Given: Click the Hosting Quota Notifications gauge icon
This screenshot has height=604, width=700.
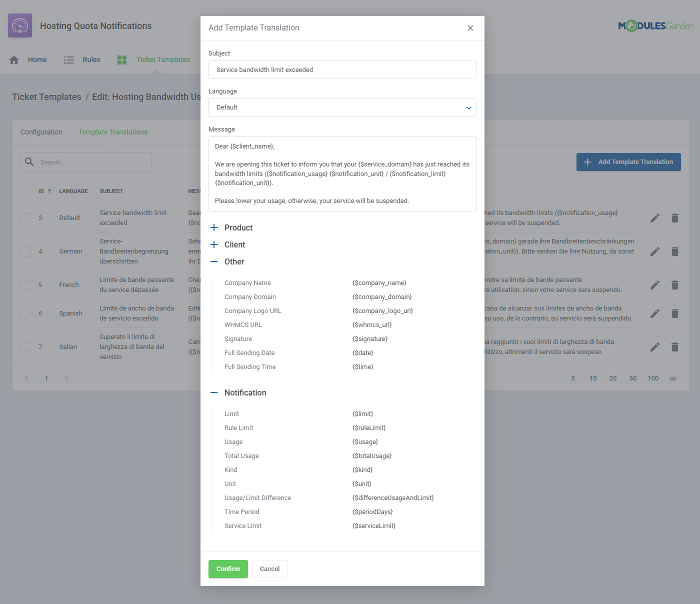Looking at the screenshot, I should click(19, 25).
